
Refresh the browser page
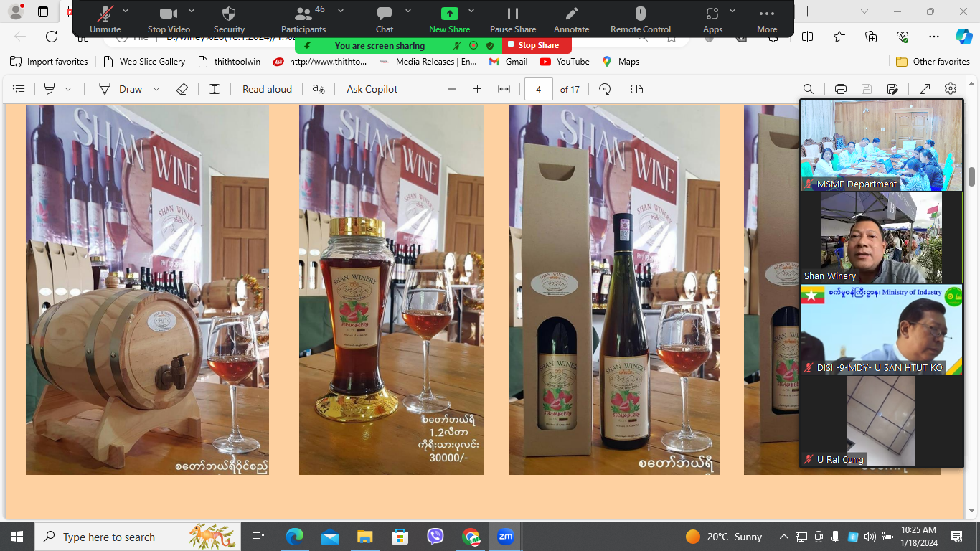(x=52, y=37)
